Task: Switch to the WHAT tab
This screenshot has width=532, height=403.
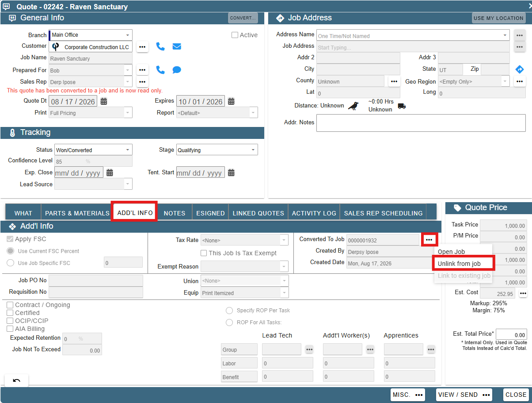Action: tap(23, 213)
